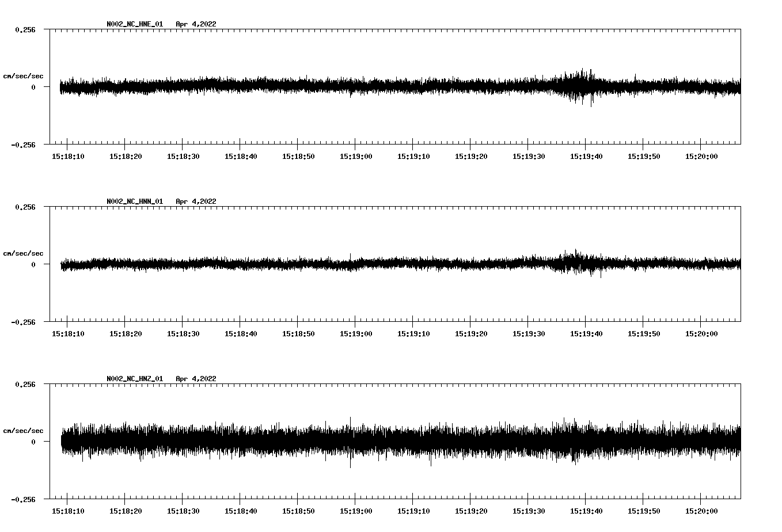Click the 15:19:30 time label under HNN plot
The height and width of the screenshot is (532, 782).
(x=529, y=333)
